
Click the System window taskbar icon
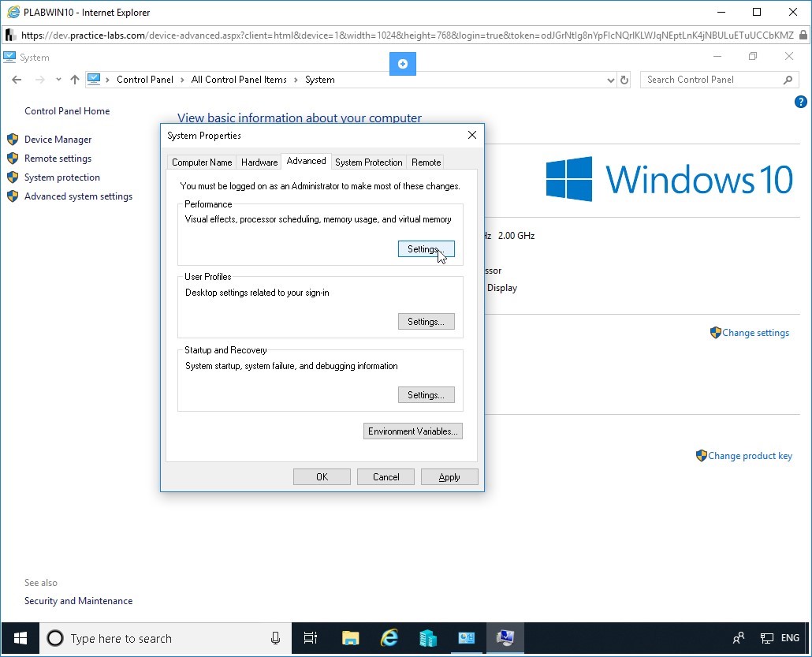point(505,638)
